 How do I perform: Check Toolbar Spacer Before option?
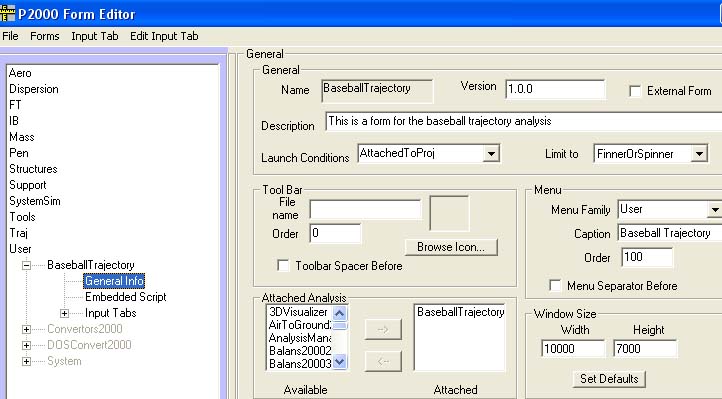tap(283, 266)
